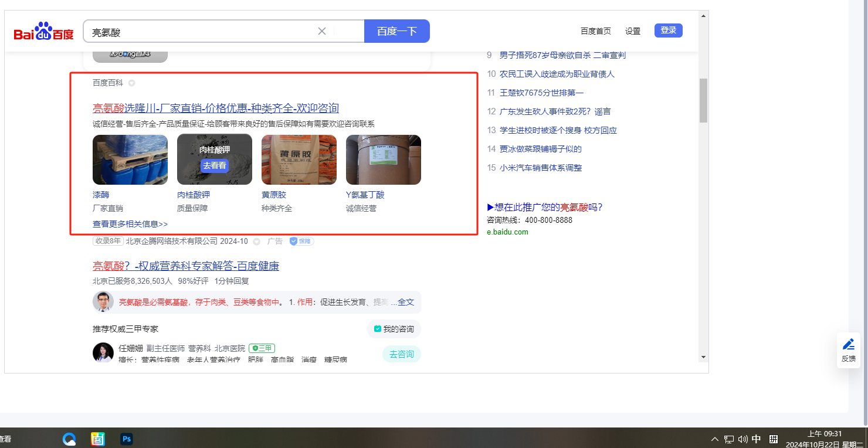Click 查看更多相关信息>> link
This screenshot has width=868, height=448.
point(130,224)
